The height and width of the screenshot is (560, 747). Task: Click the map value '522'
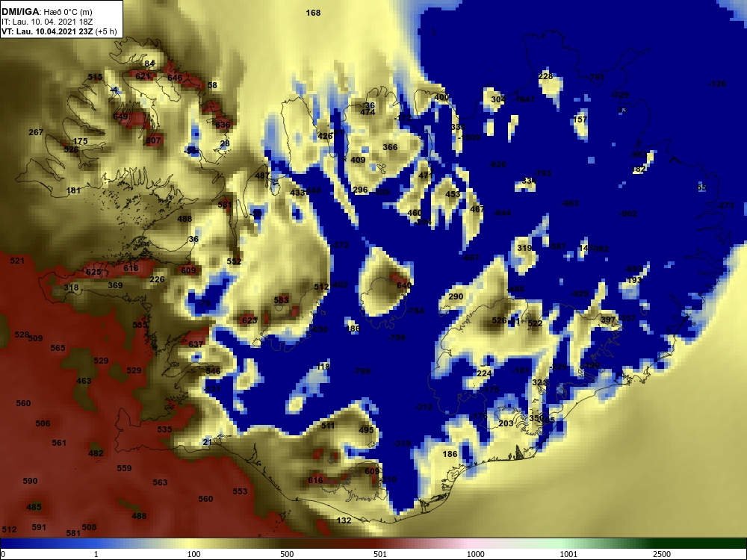535,323
